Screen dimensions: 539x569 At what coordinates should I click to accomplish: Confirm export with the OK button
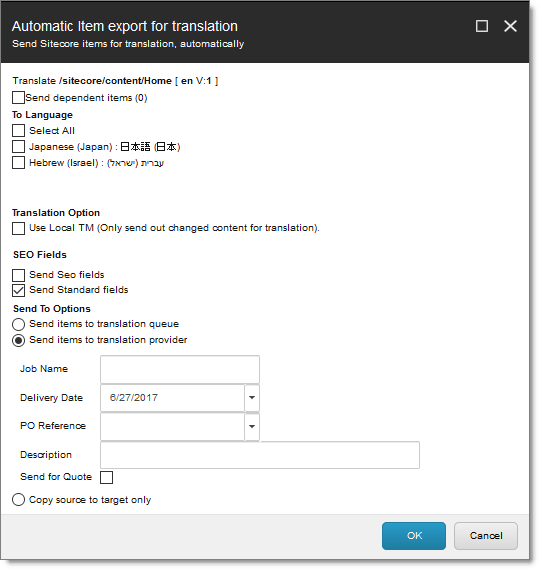414,536
